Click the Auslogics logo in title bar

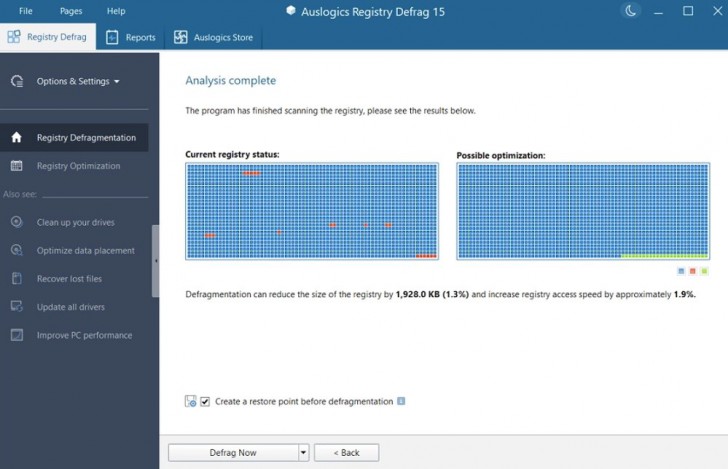click(x=291, y=11)
